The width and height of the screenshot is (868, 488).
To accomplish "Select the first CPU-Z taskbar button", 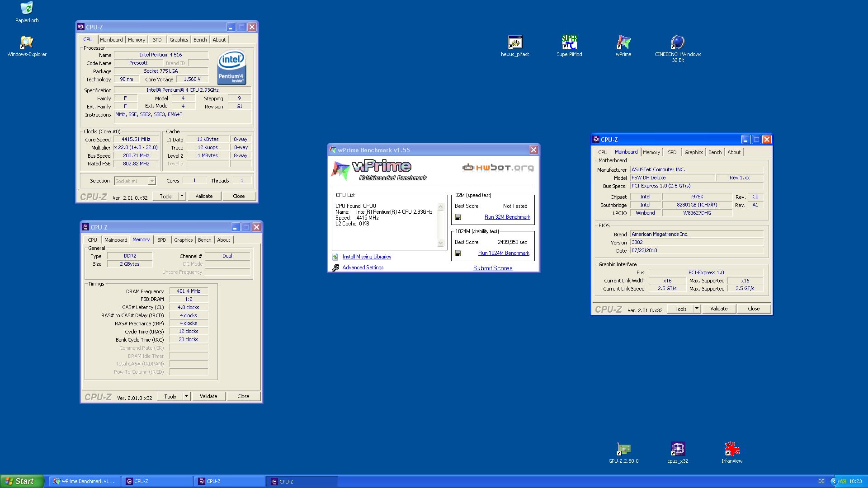I will click(x=156, y=481).
